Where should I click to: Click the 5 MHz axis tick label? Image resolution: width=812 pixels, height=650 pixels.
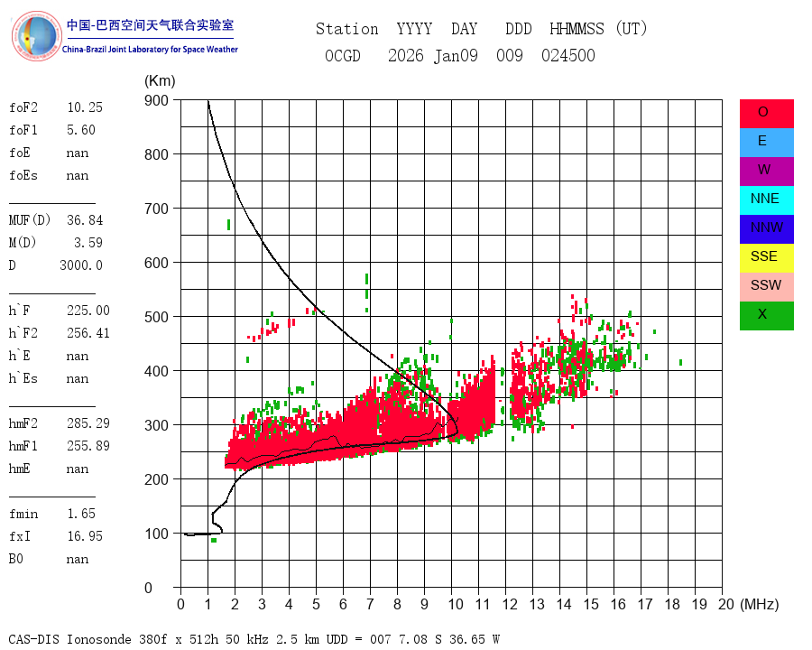click(316, 604)
